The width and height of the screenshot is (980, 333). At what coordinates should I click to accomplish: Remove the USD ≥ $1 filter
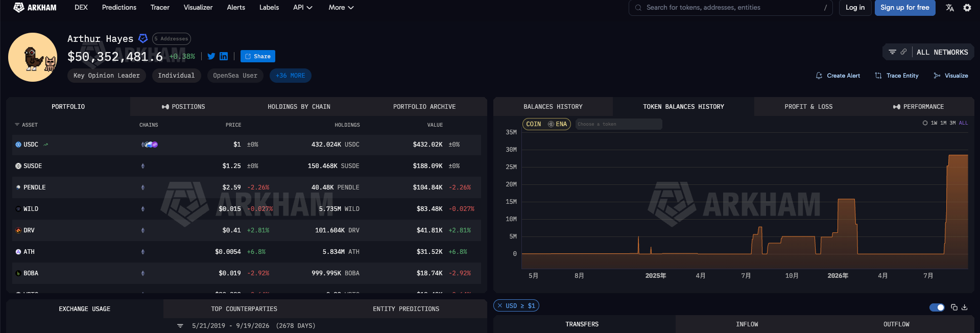pos(500,306)
